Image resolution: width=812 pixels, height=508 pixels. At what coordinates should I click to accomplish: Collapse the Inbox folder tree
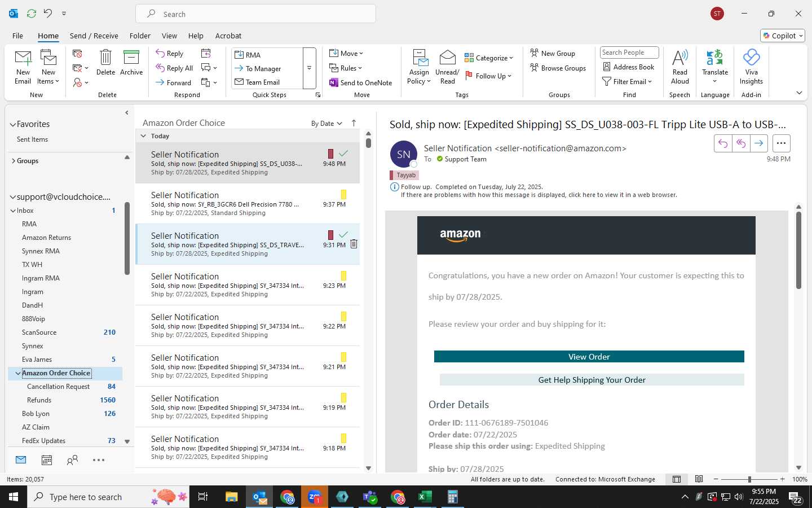[x=13, y=211]
